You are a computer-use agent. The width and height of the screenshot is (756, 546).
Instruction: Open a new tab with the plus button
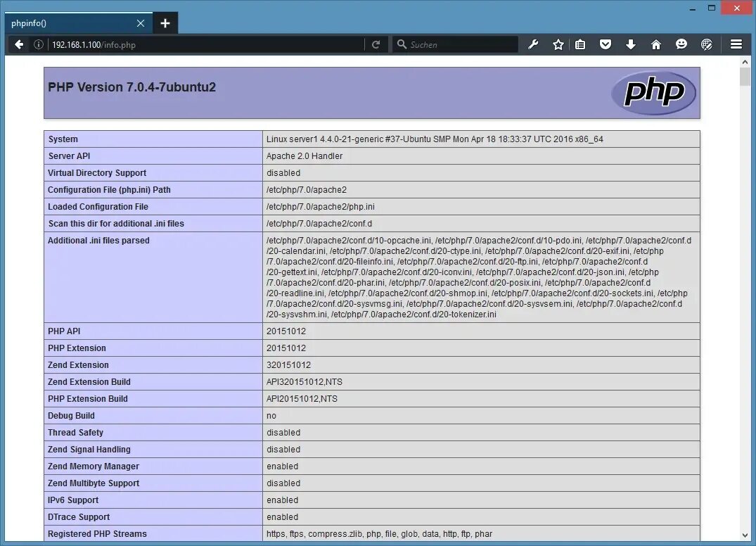pyautogui.click(x=165, y=23)
